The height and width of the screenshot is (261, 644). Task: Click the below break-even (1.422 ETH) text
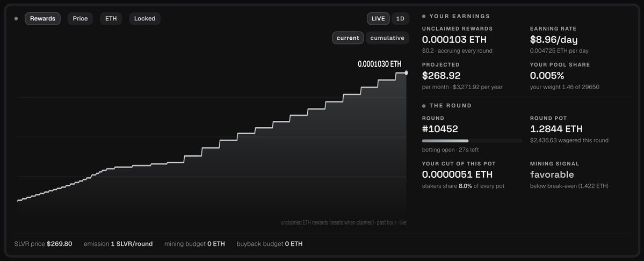[569, 186]
